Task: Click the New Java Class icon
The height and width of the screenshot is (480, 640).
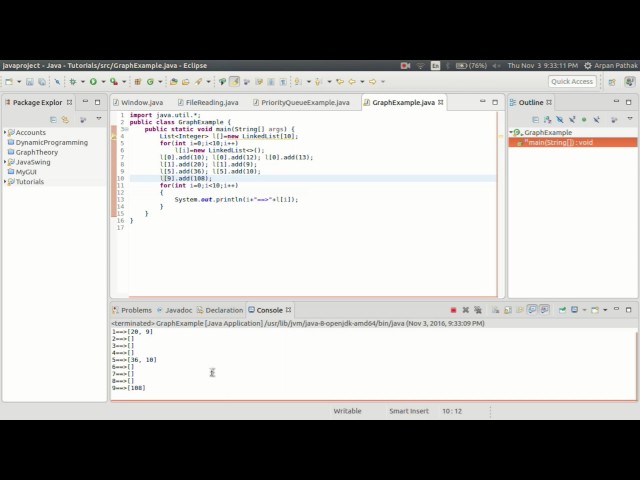Action: 150,82
